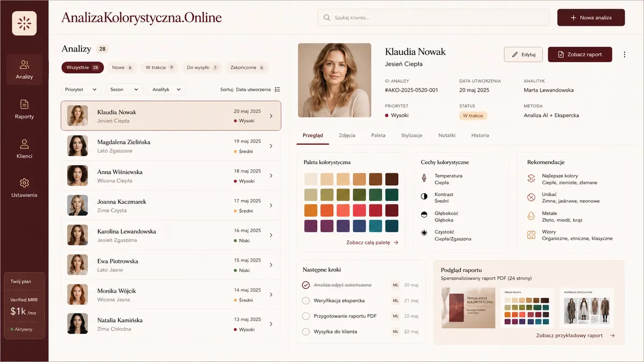Click Klaudia Nowak large profile photo

(334, 80)
